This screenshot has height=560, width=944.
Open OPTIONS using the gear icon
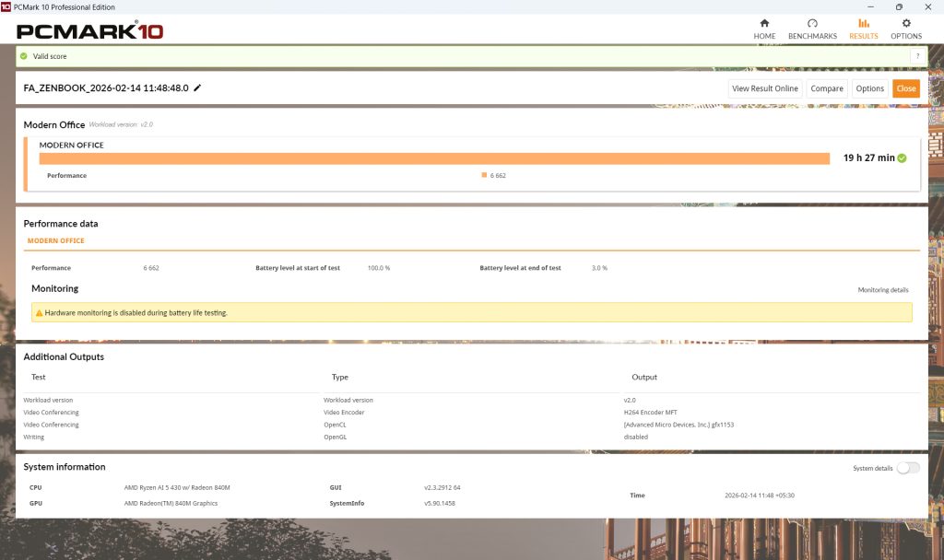905,24
